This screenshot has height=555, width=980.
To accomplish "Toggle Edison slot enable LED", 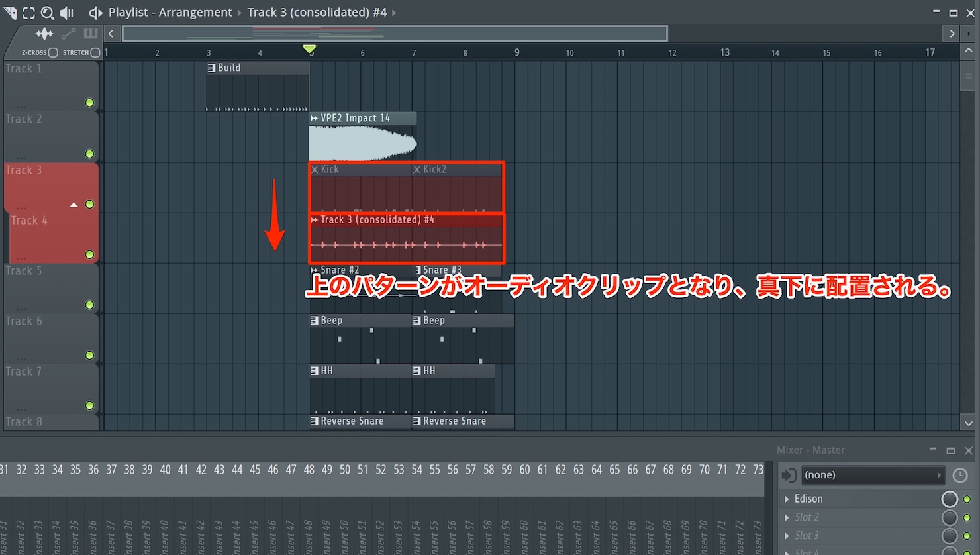I will coord(967,499).
